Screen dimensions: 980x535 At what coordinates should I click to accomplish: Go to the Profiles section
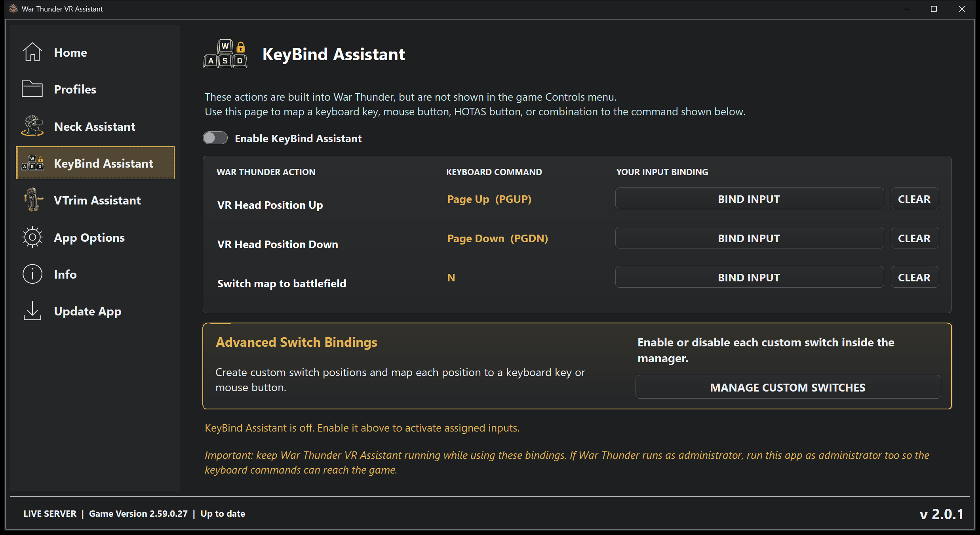pos(95,89)
